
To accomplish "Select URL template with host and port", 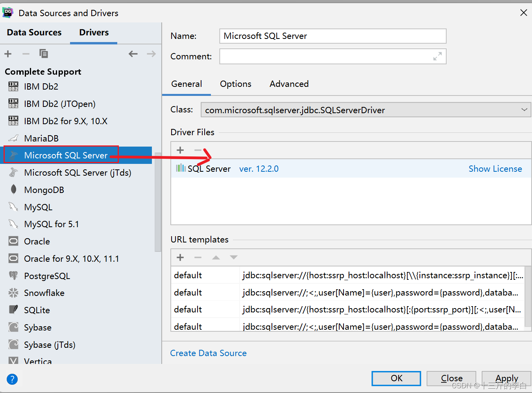I will pyautogui.click(x=348, y=310).
